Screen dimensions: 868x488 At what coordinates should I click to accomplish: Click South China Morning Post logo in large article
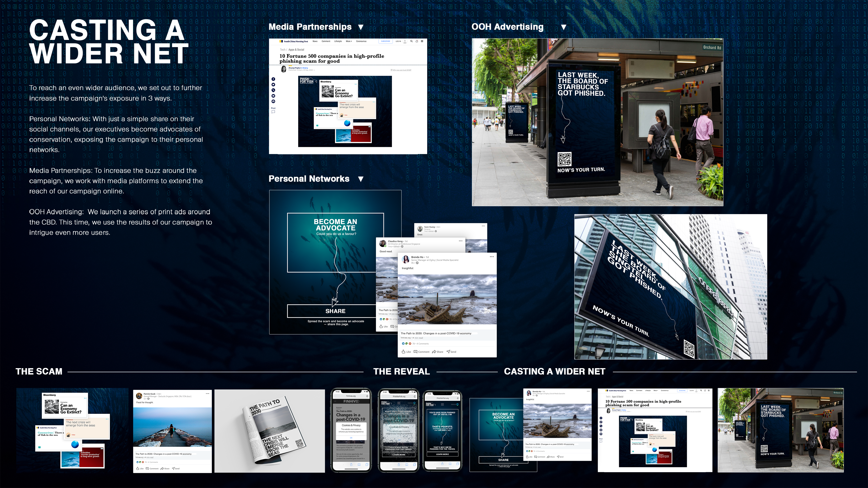pyautogui.click(x=294, y=41)
